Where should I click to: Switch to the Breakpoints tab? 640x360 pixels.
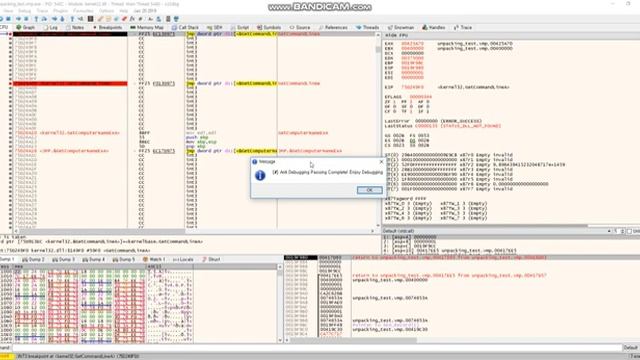pos(107,27)
